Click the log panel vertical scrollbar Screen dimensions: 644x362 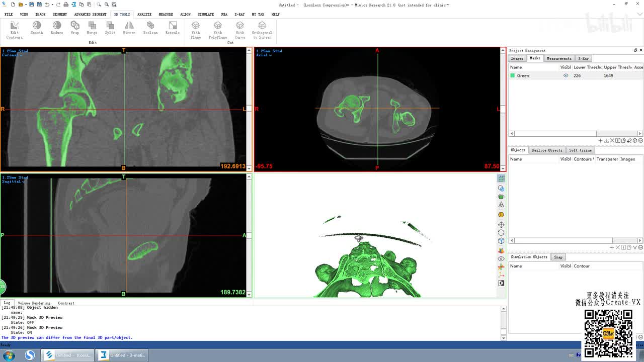(x=504, y=323)
